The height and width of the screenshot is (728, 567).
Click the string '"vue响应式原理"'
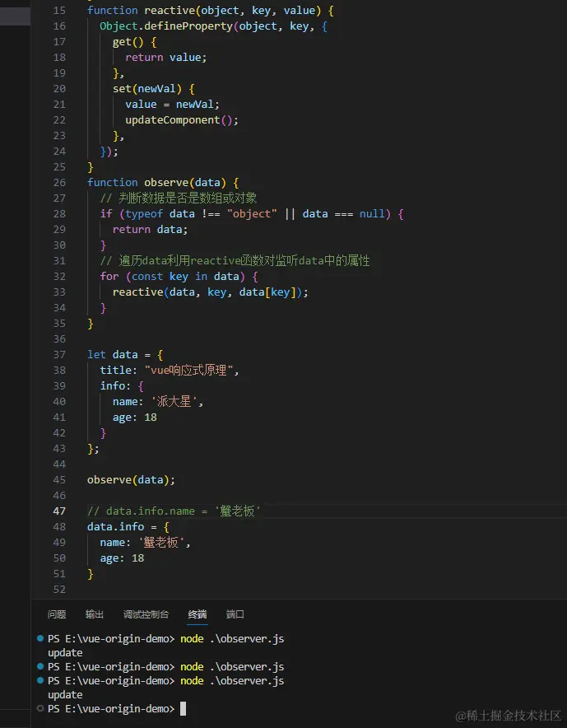point(188,370)
